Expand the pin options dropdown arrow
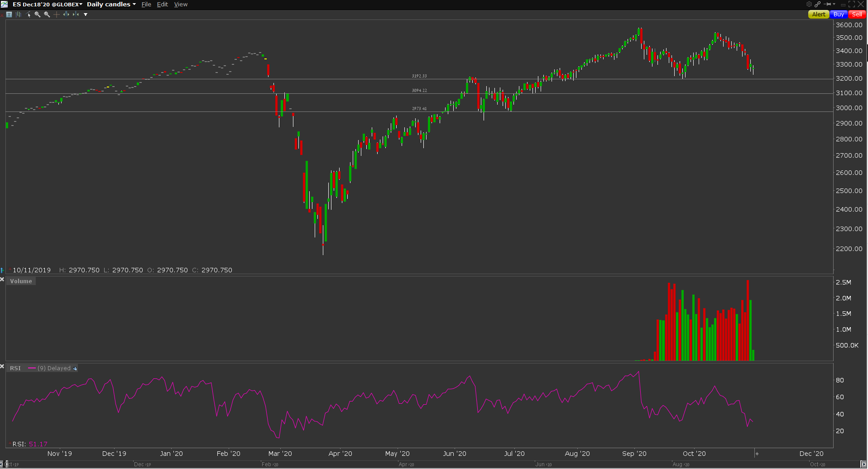Screen dimensions: 868x469 click(834, 4)
